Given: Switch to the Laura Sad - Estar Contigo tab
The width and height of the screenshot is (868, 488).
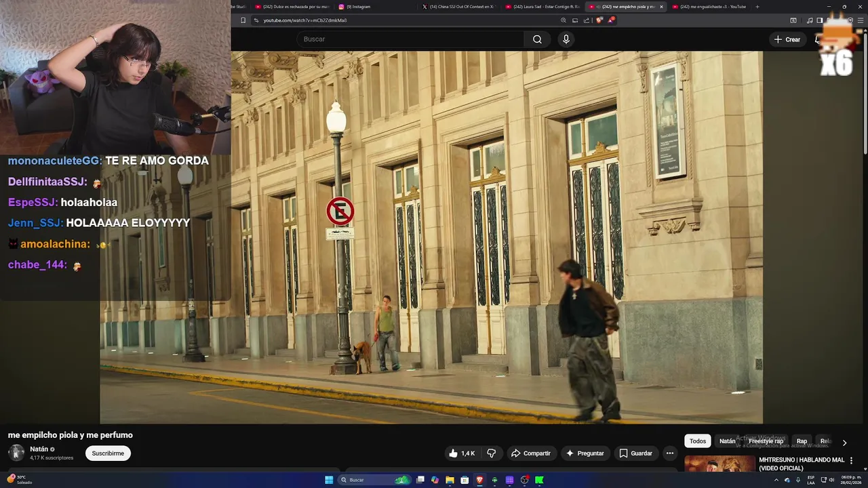Looking at the screenshot, I should [542, 7].
